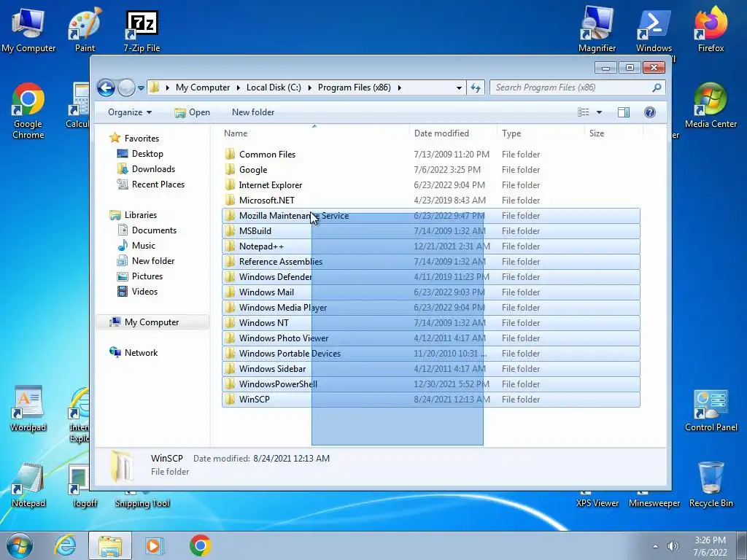The image size is (747, 560).
Task: Change view using the view icon
Action: click(x=583, y=112)
